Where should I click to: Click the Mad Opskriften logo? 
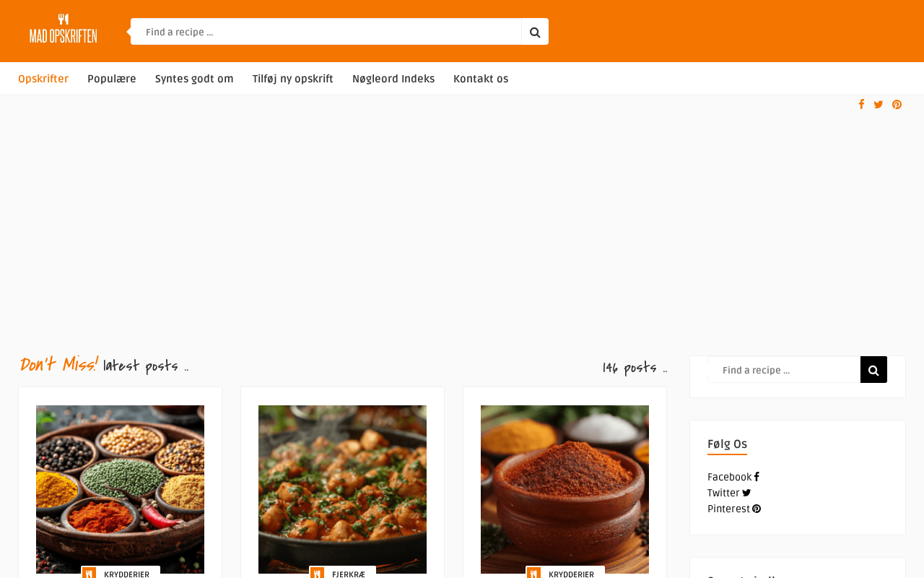[x=64, y=30]
